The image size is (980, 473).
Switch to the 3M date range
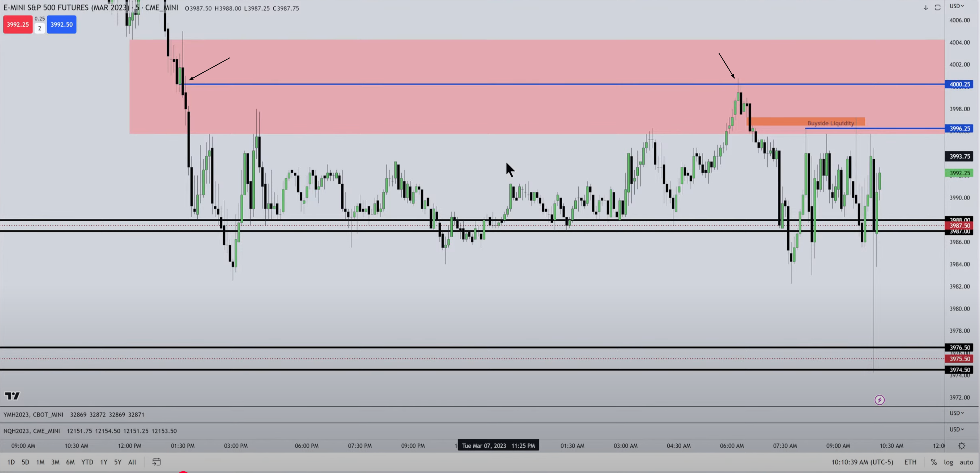pyautogui.click(x=55, y=462)
